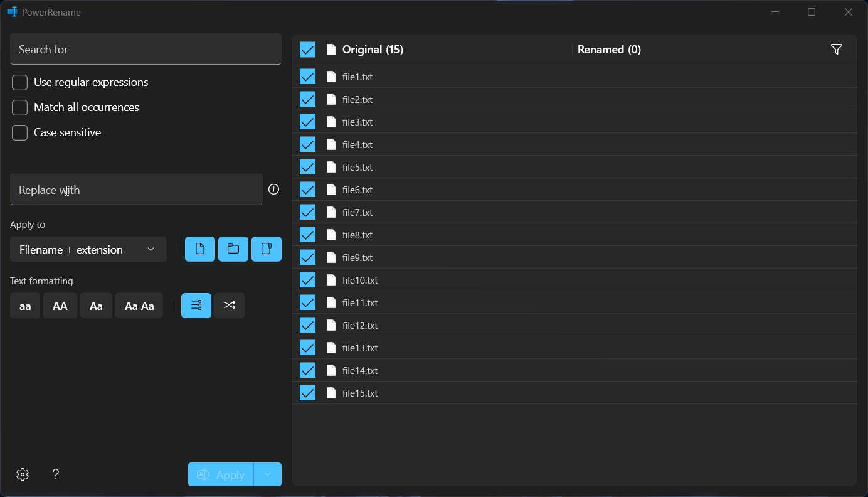868x497 pixels.
Task: Click the file icon next to file15.txt
Action: pos(331,393)
